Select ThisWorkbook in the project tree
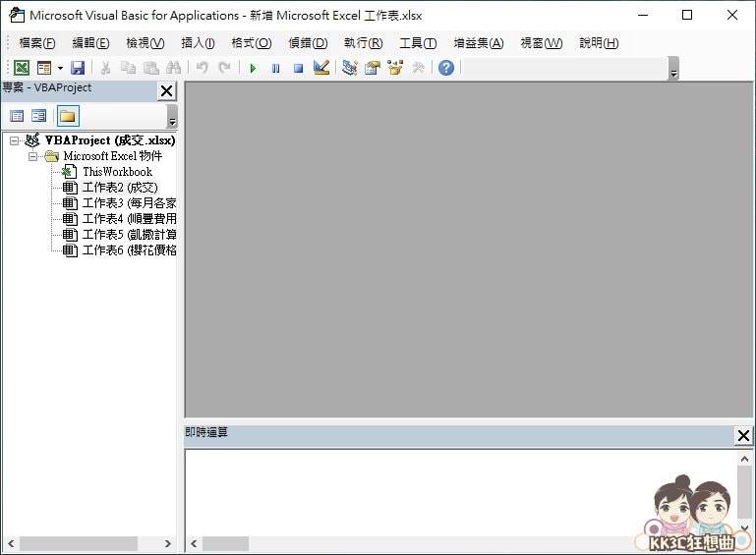Screen dimensions: 756x555 click(x=117, y=172)
